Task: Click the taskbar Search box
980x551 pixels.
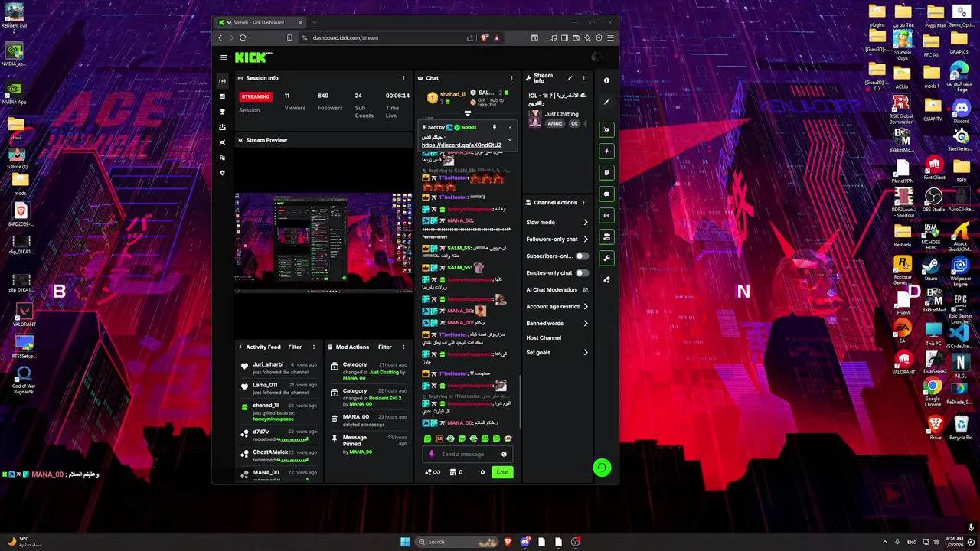Action: coord(456,542)
